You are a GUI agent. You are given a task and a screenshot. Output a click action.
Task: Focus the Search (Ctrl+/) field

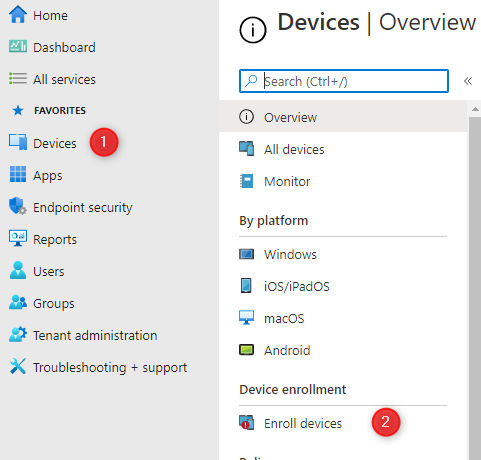344,81
